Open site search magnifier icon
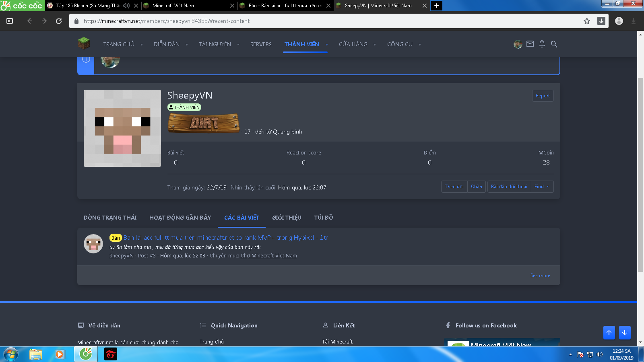The width and height of the screenshot is (644, 362). tap(554, 44)
